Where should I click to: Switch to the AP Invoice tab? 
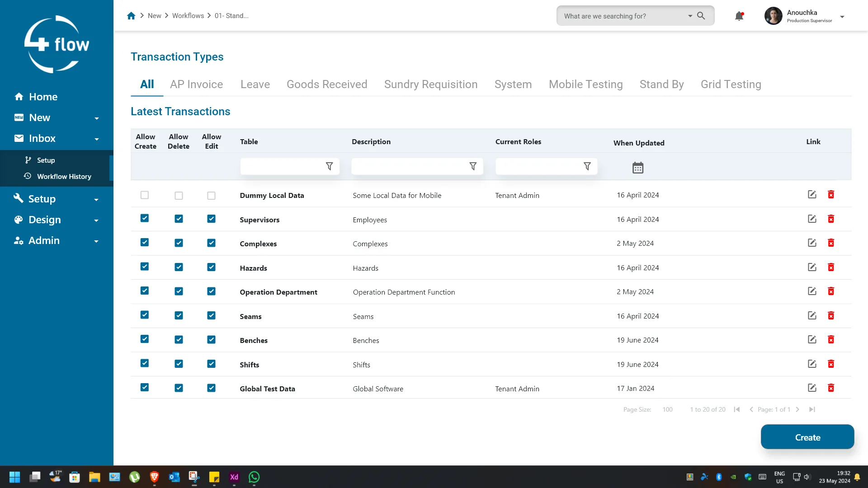tap(197, 84)
